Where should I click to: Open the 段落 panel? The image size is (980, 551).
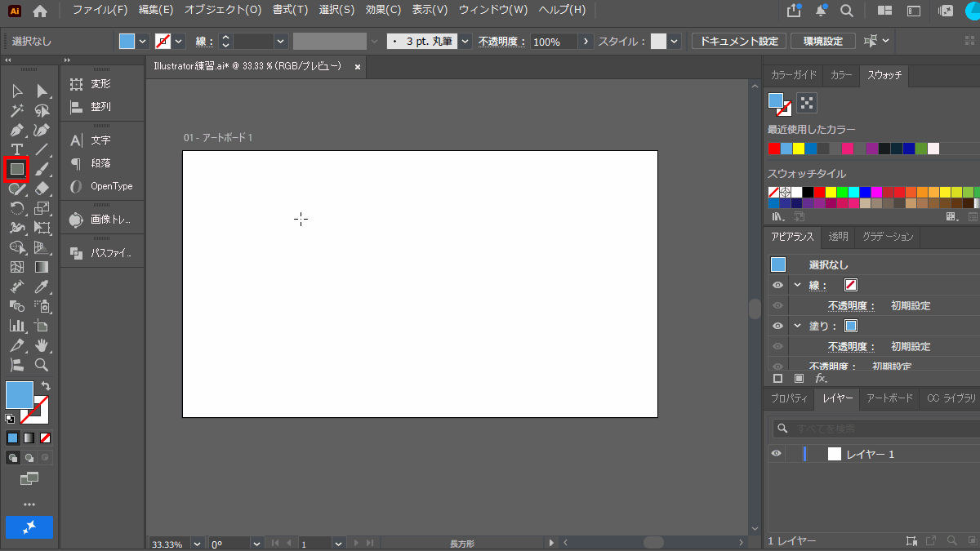coord(101,163)
